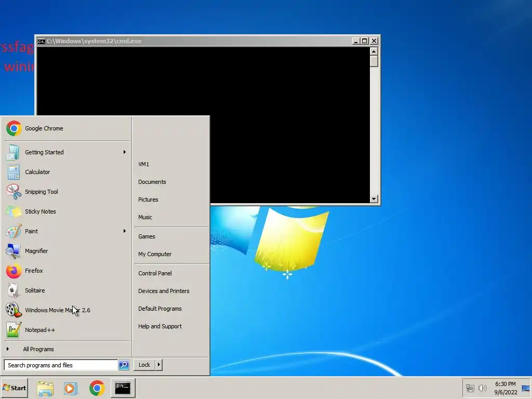Expand the Getting Started submenu arrow

125,152
